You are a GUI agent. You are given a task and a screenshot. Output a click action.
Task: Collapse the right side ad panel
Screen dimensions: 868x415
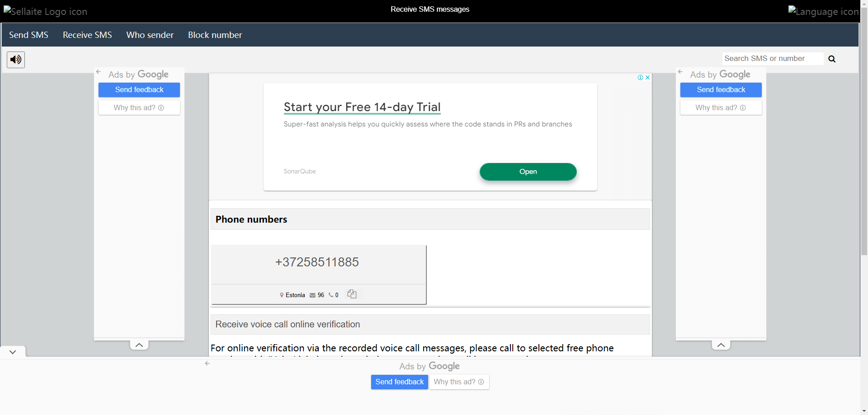pyautogui.click(x=721, y=345)
